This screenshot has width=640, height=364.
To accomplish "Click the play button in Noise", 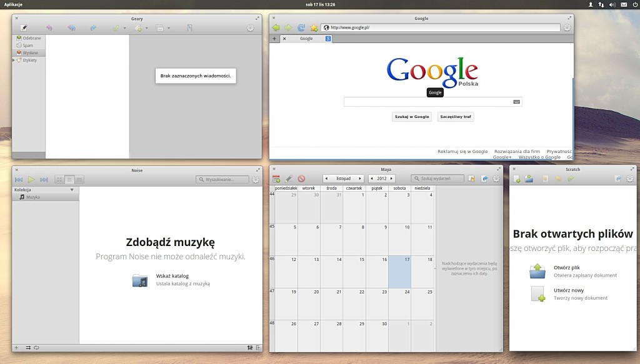I will [x=31, y=179].
